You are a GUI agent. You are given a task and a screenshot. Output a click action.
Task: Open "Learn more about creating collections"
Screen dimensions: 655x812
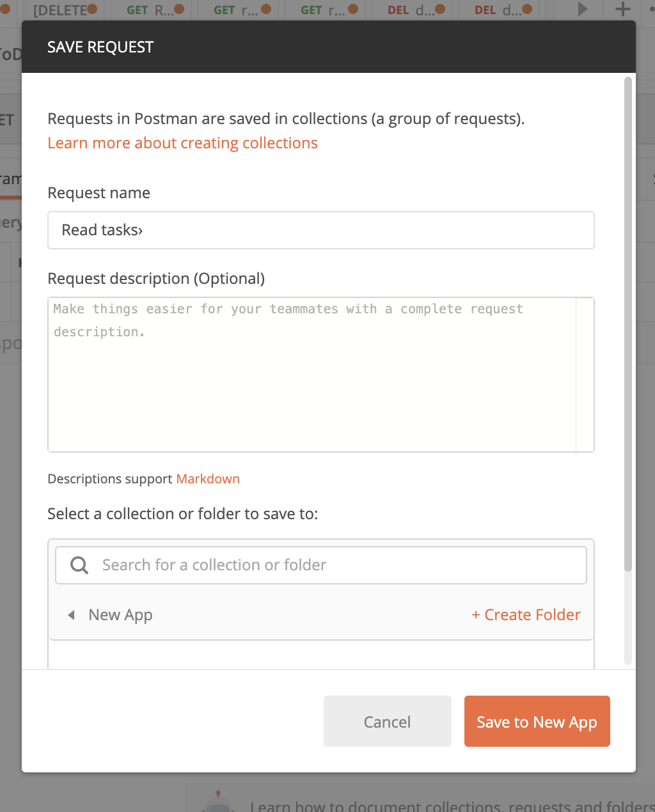point(182,143)
